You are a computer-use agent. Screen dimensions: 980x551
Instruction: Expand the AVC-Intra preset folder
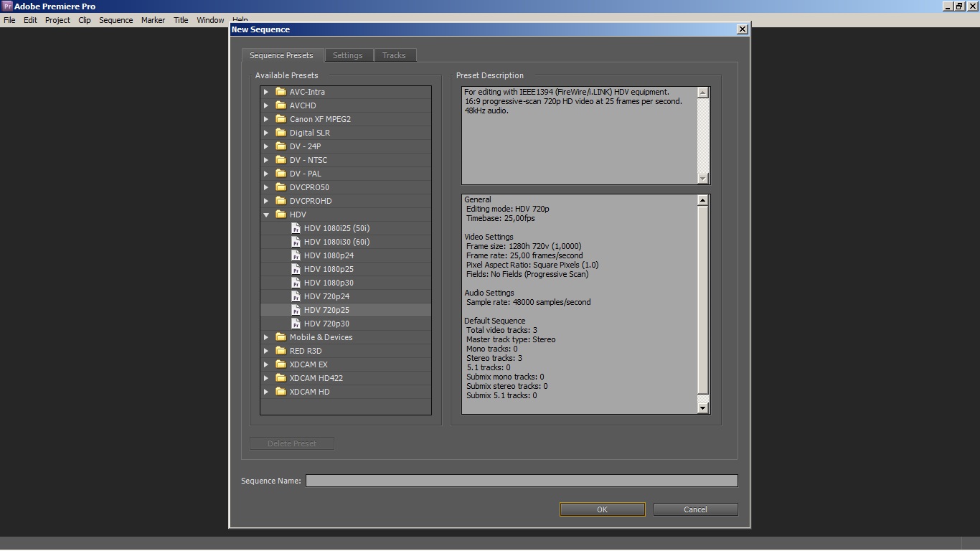tap(266, 92)
